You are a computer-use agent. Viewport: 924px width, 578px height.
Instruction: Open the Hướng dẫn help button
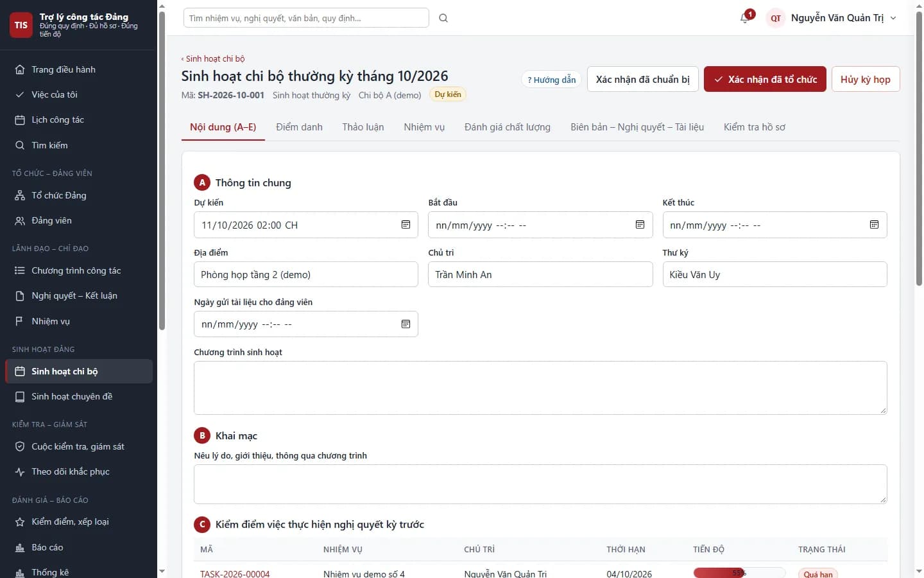(551, 80)
